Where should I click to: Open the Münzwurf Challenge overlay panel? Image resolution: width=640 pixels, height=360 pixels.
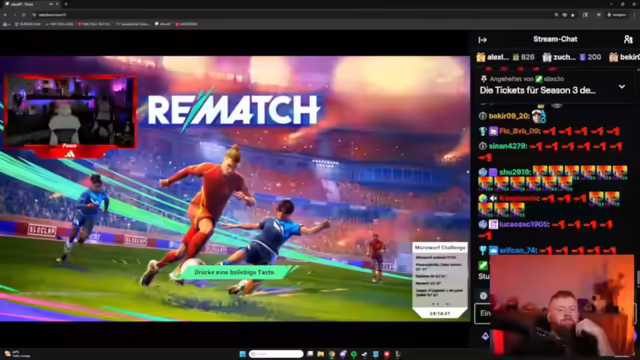click(x=440, y=281)
